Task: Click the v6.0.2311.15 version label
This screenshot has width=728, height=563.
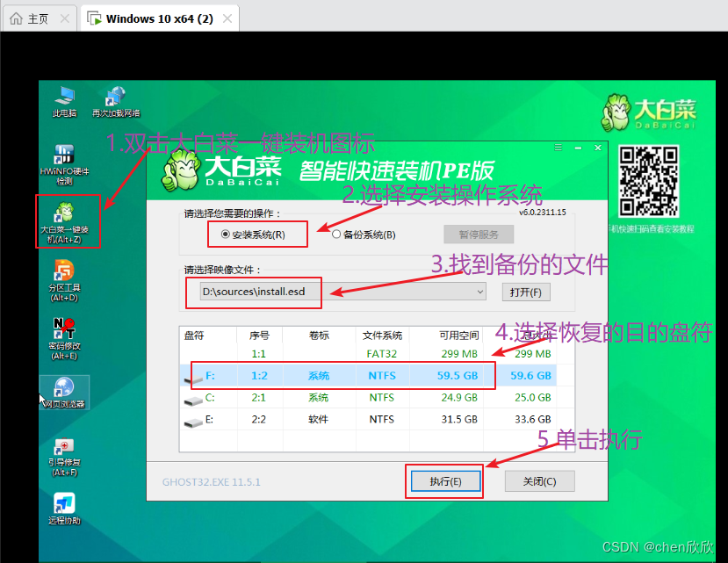Action: tap(543, 213)
